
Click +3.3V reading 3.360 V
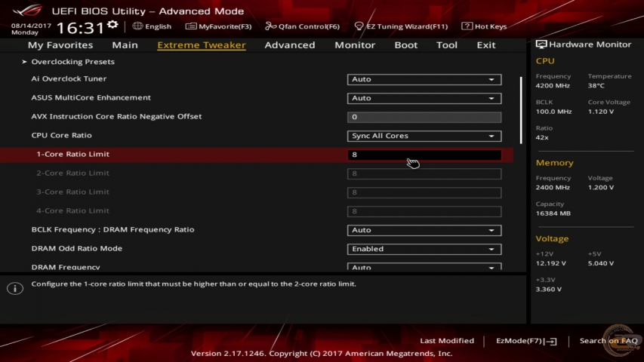pos(548,290)
